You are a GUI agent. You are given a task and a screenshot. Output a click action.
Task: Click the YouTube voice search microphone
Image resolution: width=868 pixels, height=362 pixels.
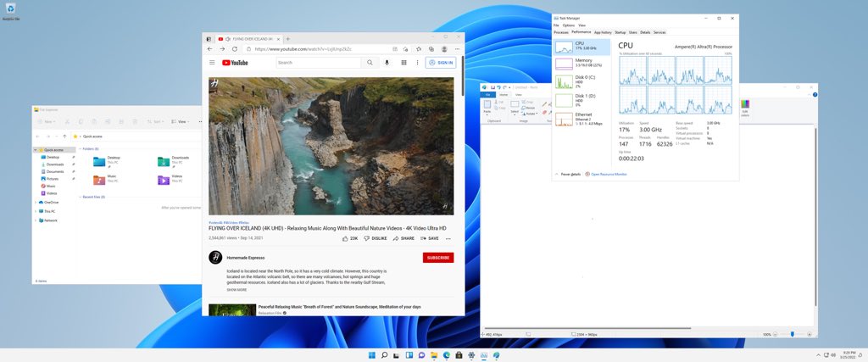[x=387, y=63]
